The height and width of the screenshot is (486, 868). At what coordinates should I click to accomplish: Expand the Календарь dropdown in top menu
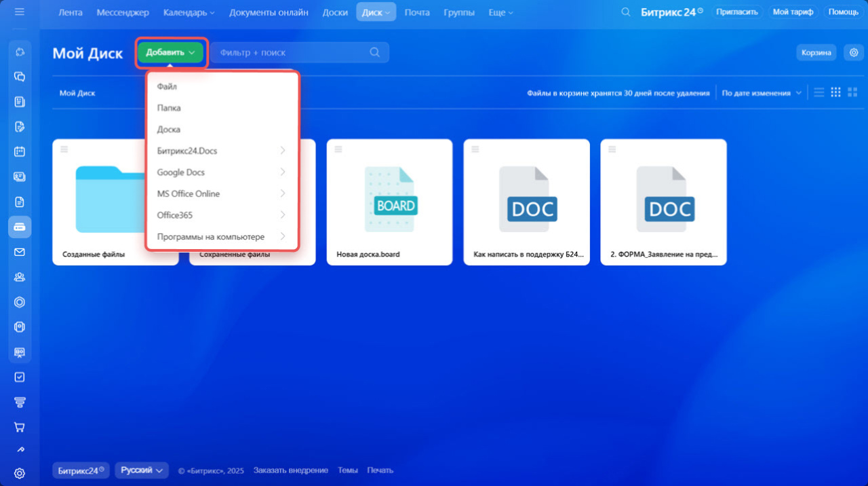[189, 12]
